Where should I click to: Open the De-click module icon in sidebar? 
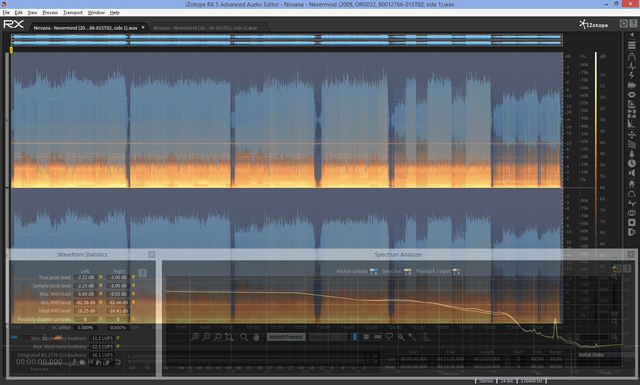click(x=631, y=66)
